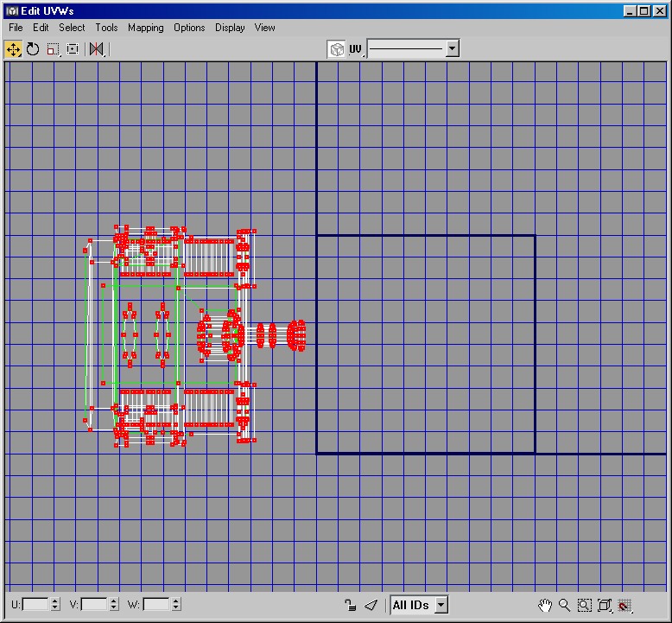
Task: Click the Zoom Extents icon
Action: [x=605, y=605]
